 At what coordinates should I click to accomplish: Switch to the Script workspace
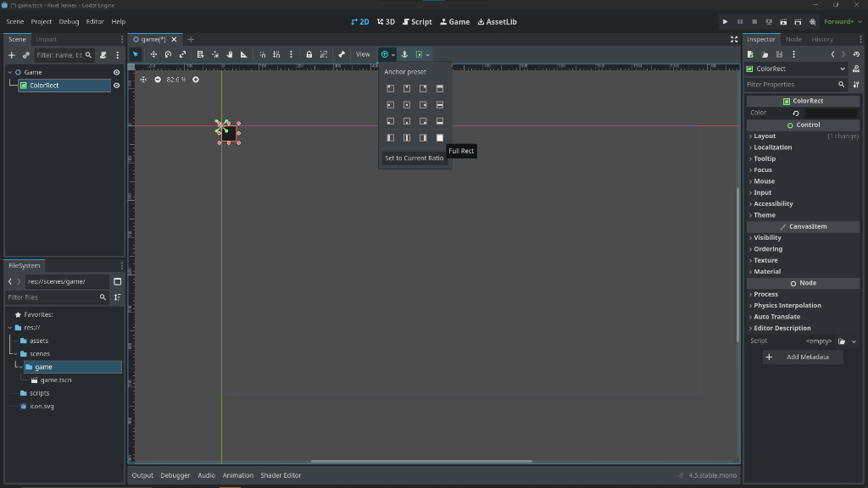pyautogui.click(x=417, y=21)
